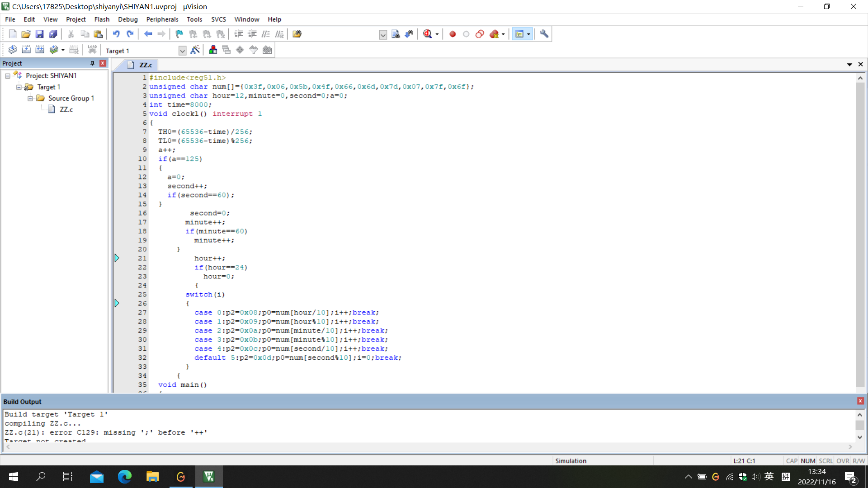
Task: Paste from clipboard icon
Action: [98, 34]
